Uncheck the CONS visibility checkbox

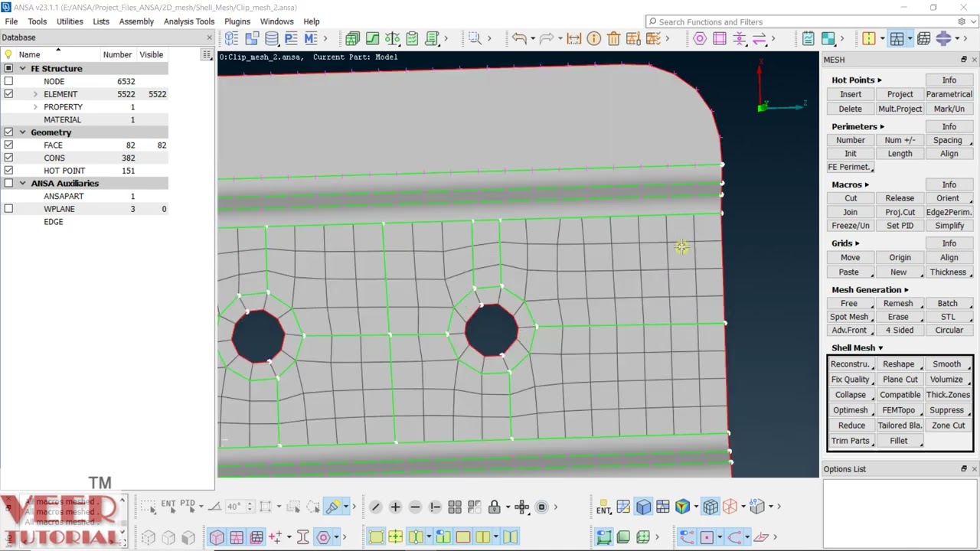pyautogui.click(x=8, y=158)
